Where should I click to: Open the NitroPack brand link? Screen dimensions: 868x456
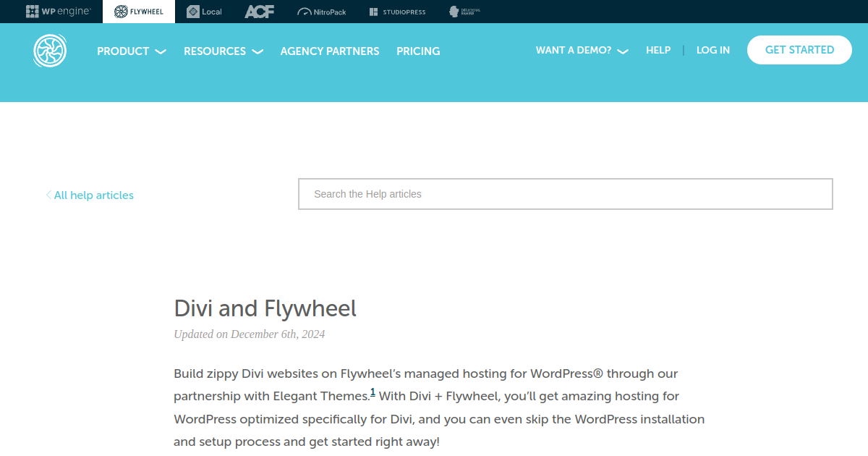(x=321, y=12)
